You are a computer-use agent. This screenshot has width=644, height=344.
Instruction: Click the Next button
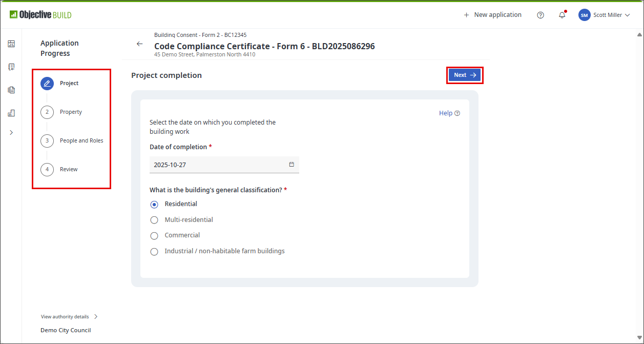pos(465,75)
